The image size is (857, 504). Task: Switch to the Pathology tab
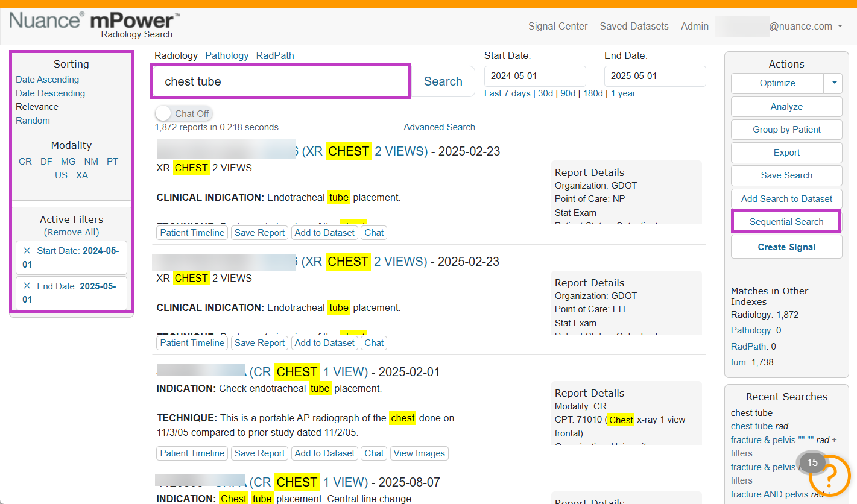pyautogui.click(x=227, y=55)
